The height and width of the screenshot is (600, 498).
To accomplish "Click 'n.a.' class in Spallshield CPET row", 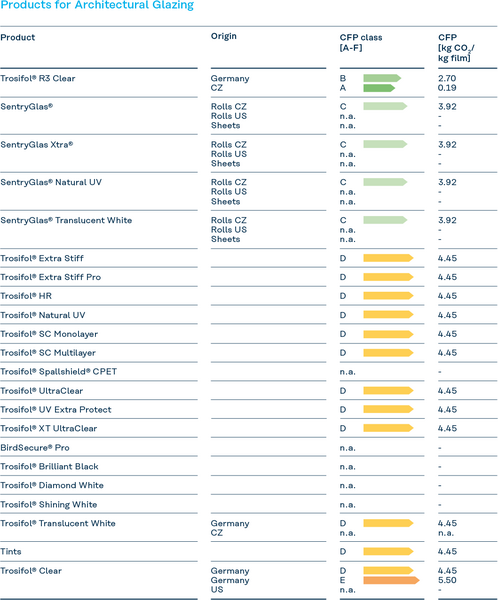I will coord(348,372).
